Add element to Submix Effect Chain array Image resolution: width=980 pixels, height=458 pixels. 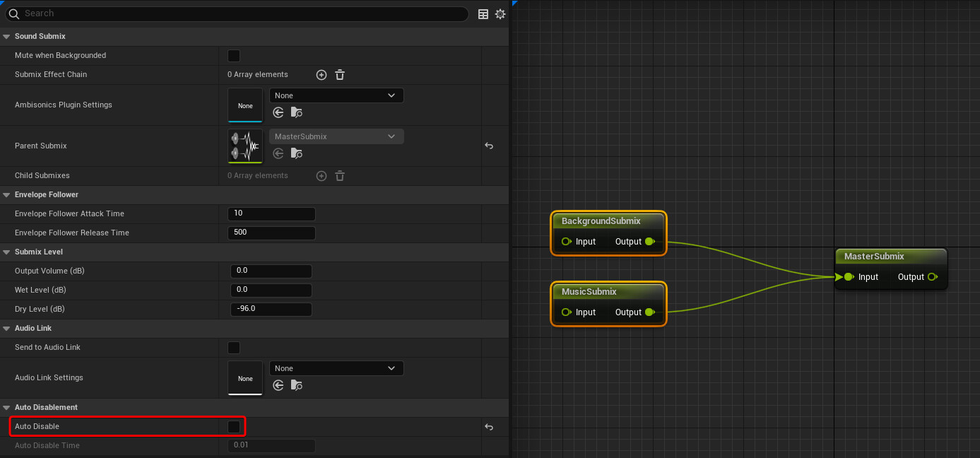[x=321, y=74]
